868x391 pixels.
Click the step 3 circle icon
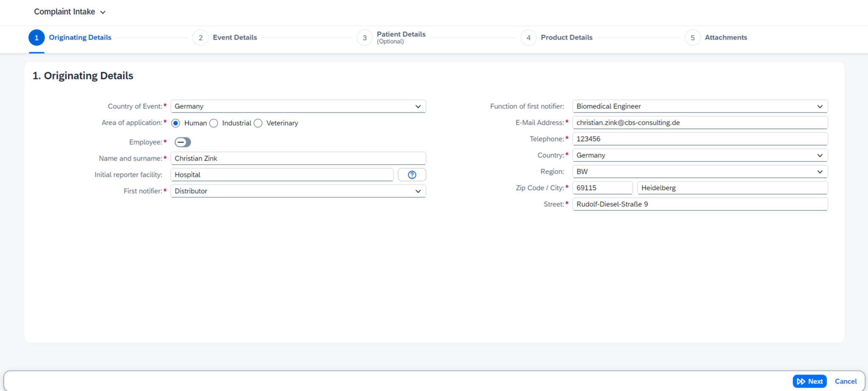364,37
